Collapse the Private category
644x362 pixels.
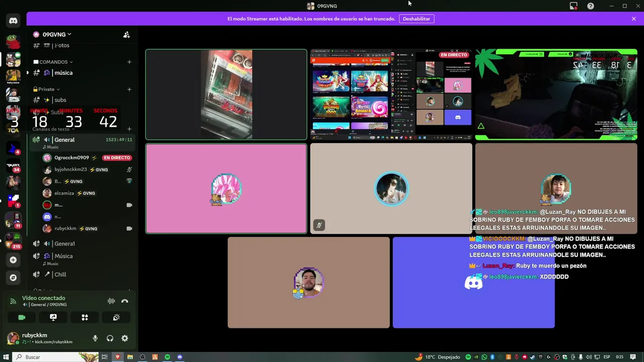click(x=46, y=89)
